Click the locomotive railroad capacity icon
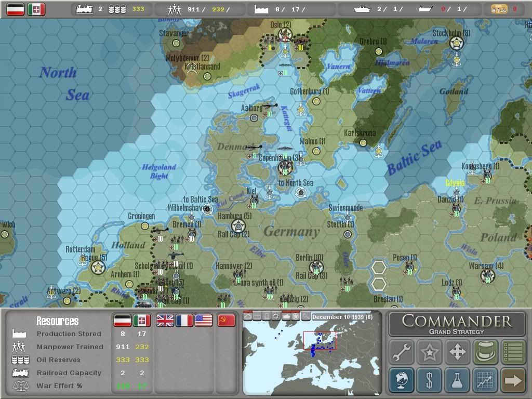Screen dimensions: 532x399 [x=85, y=9]
